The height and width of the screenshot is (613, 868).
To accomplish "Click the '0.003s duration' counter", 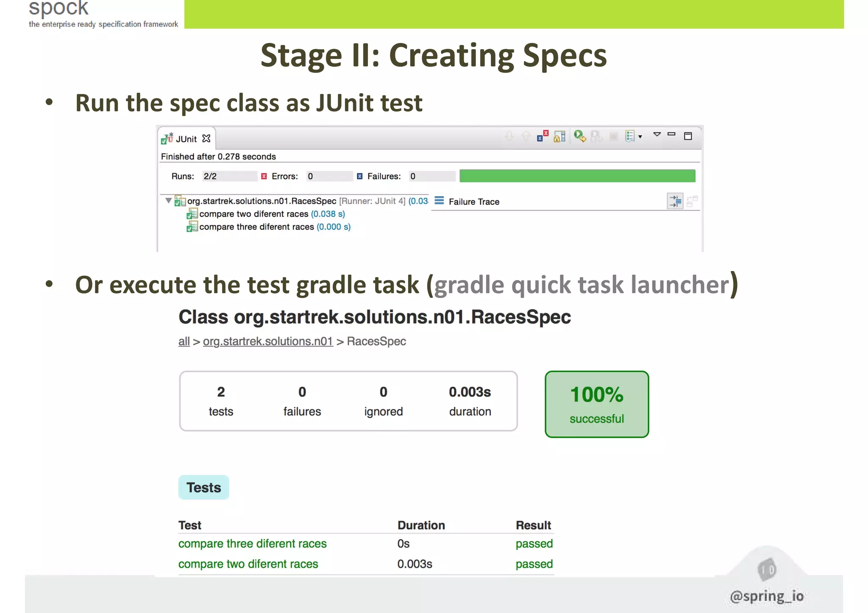I will pyautogui.click(x=470, y=401).
